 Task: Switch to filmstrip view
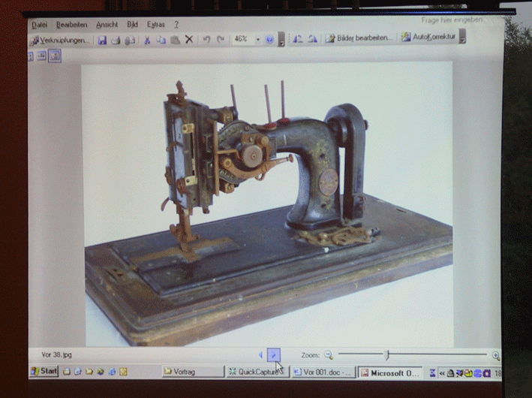click(42, 56)
